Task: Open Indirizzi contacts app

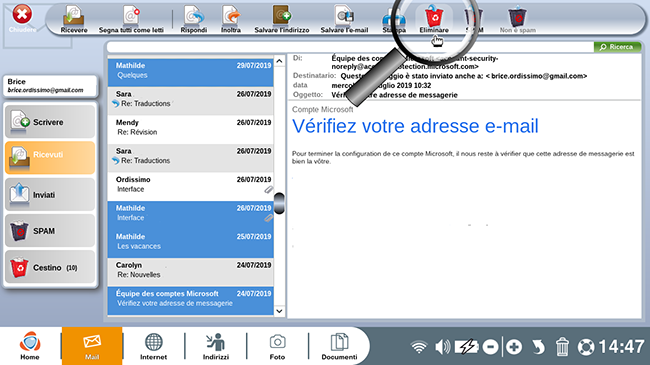Action: point(216,346)
